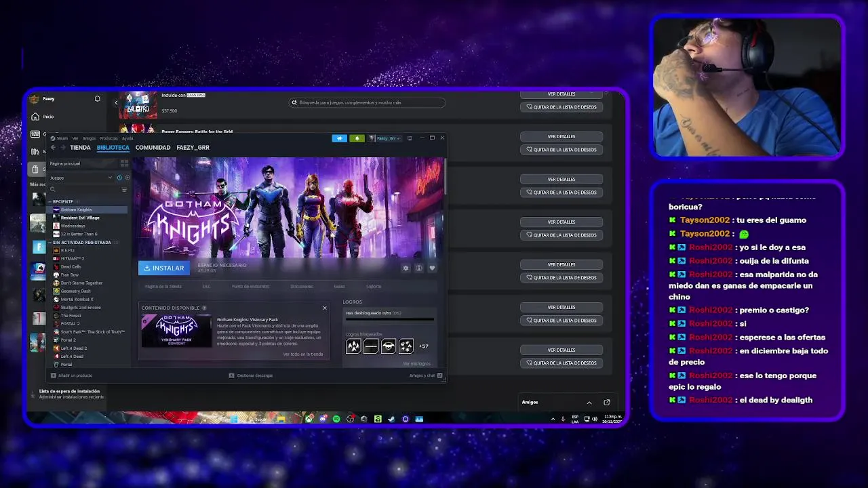This screenshot has height=488, width=868.
Task: Click Ver mis logros link
Action: click(416, 364)
